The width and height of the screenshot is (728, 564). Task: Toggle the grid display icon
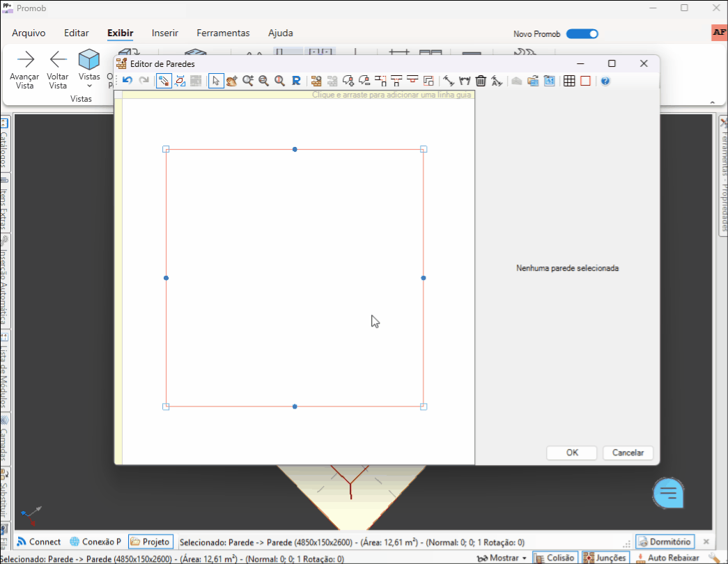(569, 81)
